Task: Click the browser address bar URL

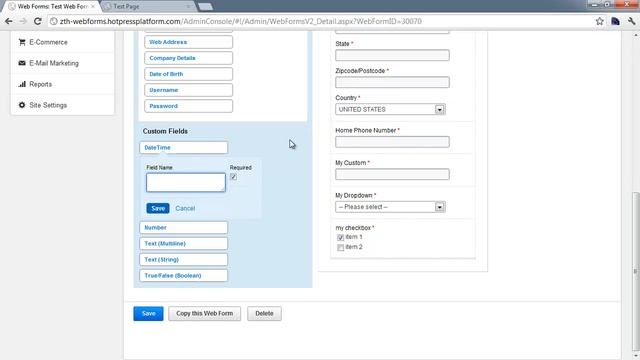Action: point(241,21)
